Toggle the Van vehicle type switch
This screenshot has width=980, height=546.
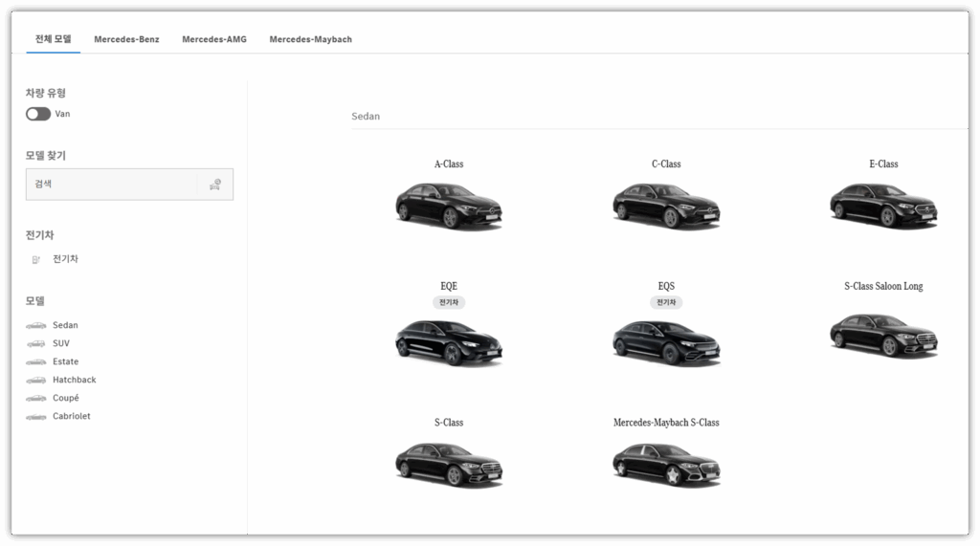38,114
